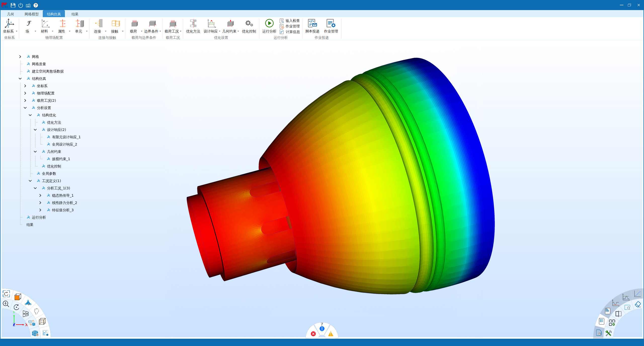The image size is (644, 346).
Task: Click the wrench and hammer tools icon
Action: click(608, 333)
